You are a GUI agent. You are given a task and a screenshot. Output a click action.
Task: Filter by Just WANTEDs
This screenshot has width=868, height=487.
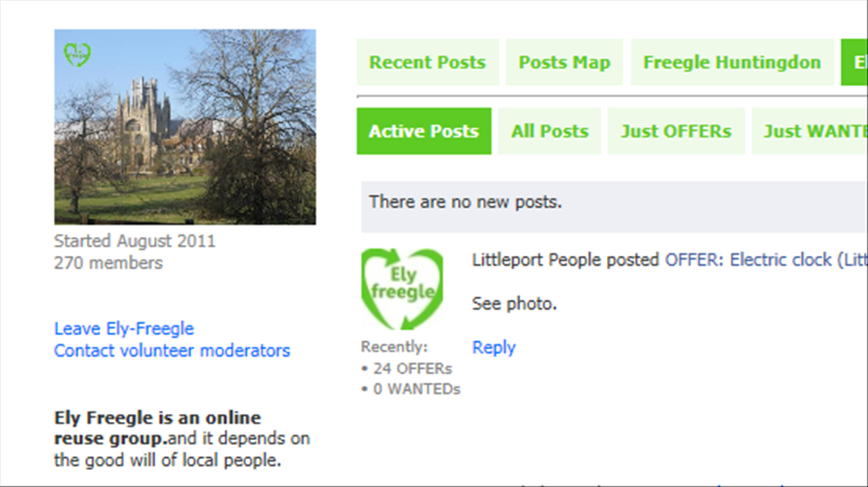coord(810,131)
